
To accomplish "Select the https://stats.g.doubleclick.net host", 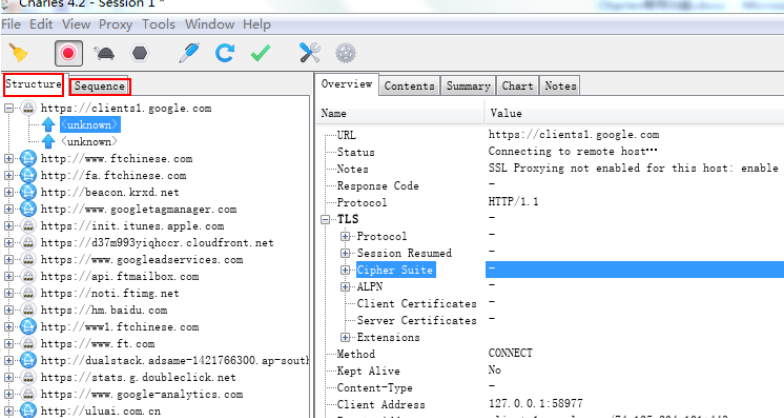I will tap(138, 378).
